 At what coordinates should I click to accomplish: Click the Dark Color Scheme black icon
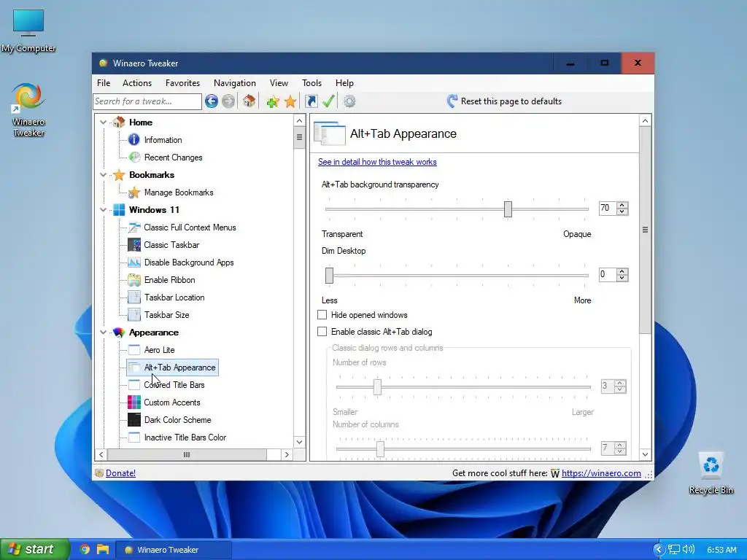pos(134,419)
